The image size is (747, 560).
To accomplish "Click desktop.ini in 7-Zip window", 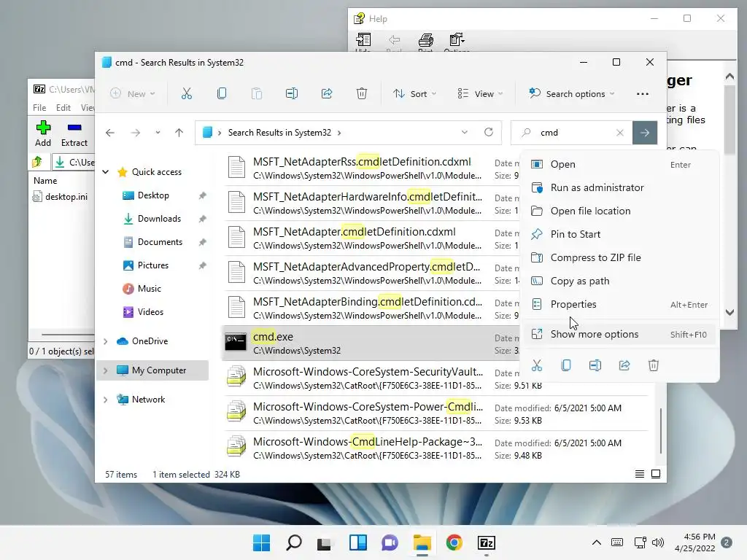I will point(61,197).
